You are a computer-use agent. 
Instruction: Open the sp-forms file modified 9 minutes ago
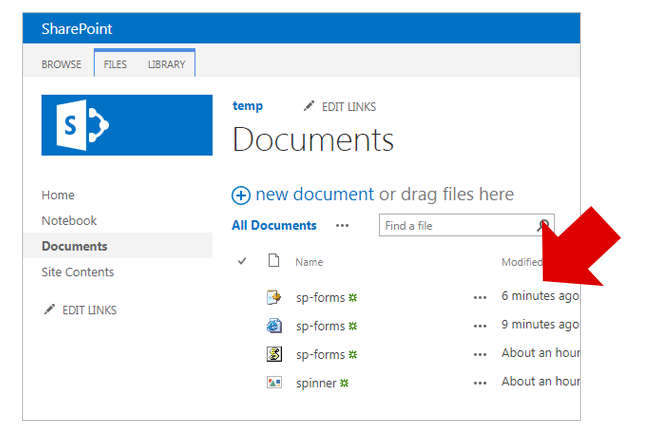(321, 326)
